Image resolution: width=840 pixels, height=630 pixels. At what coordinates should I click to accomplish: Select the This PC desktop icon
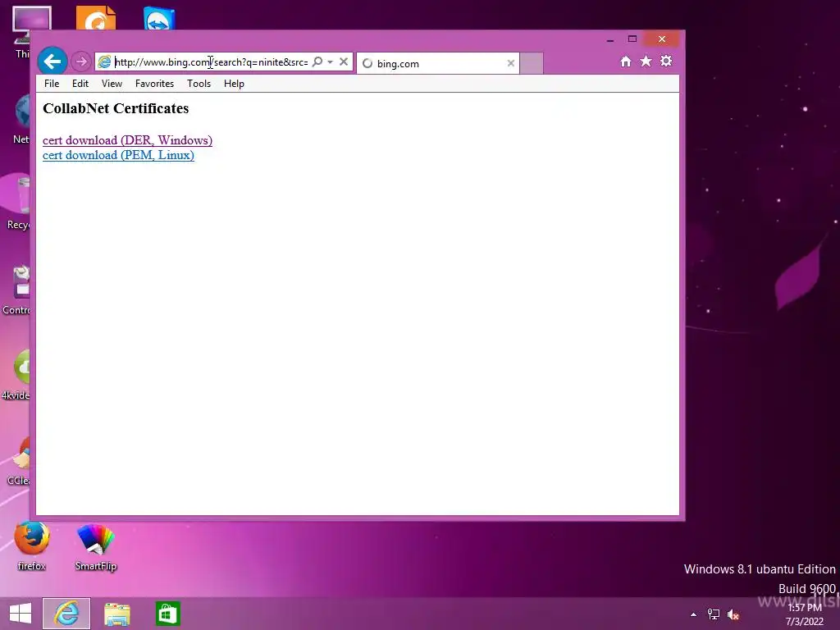[x=21, y=32]
